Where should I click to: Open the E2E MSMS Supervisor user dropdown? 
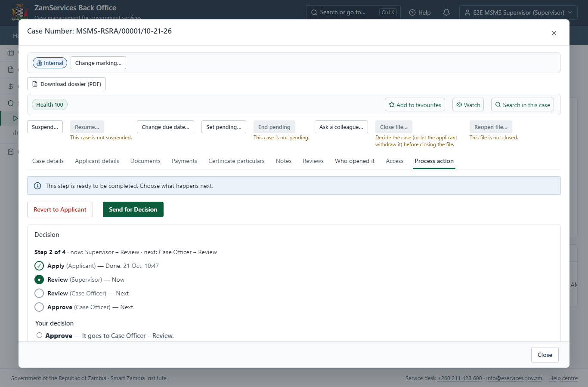pos(518,12)
